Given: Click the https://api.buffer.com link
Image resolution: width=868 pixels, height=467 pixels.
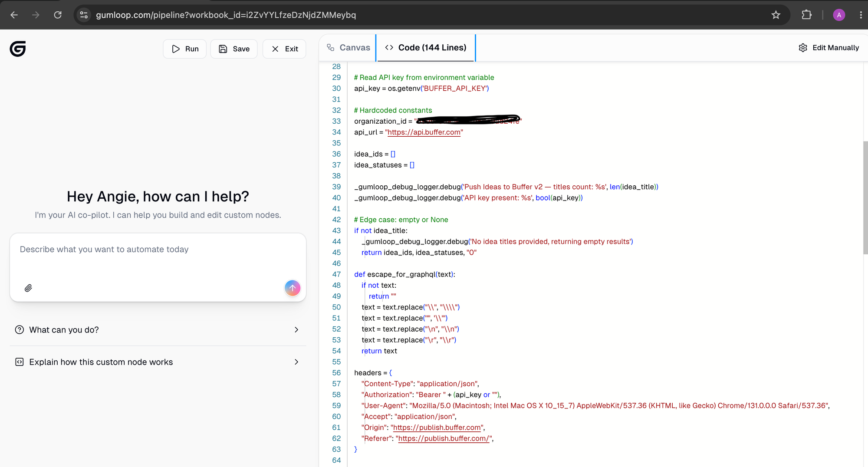Looking at the screenshot, I should pos(424,132).
